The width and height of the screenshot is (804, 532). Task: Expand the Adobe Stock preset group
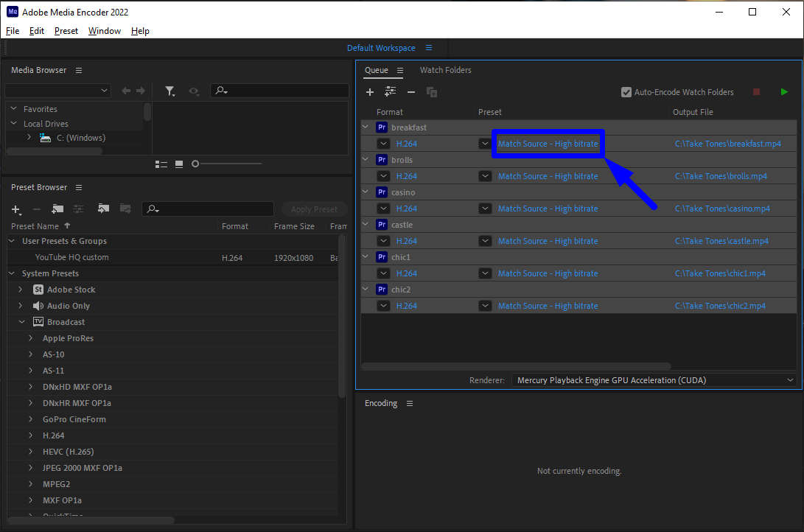click(21, 290)
